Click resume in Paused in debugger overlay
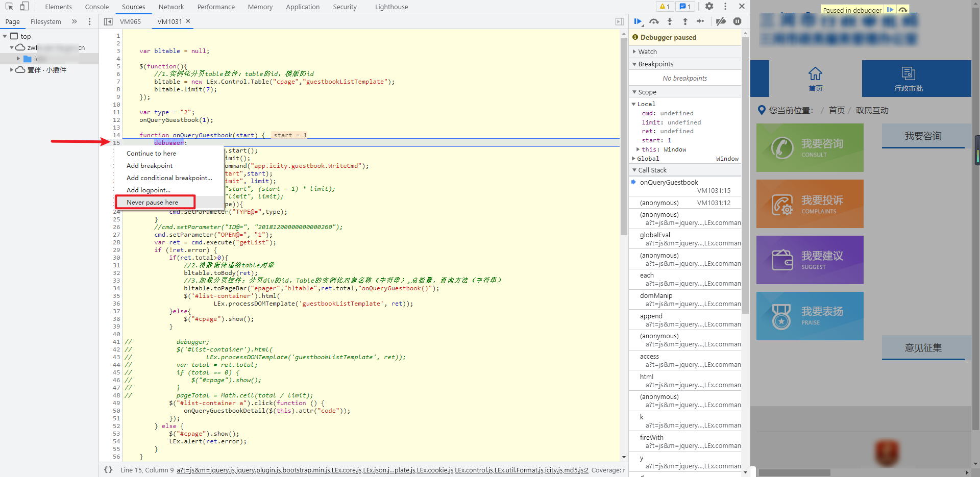 890,10
